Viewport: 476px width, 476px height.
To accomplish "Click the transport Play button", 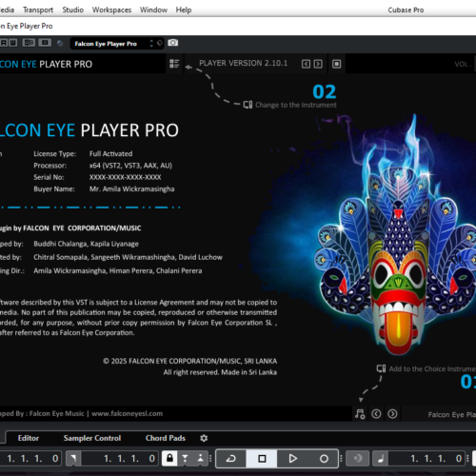I will pos(292,459).
